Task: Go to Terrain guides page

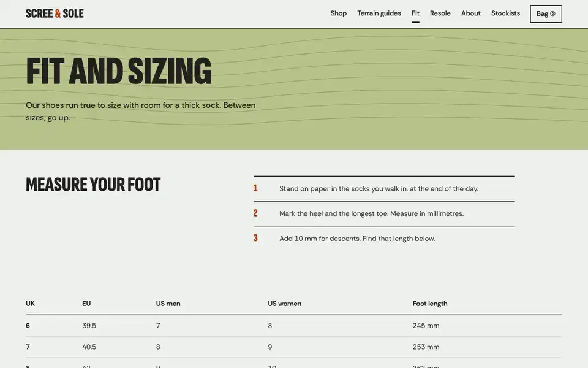Action: point(379,13)
